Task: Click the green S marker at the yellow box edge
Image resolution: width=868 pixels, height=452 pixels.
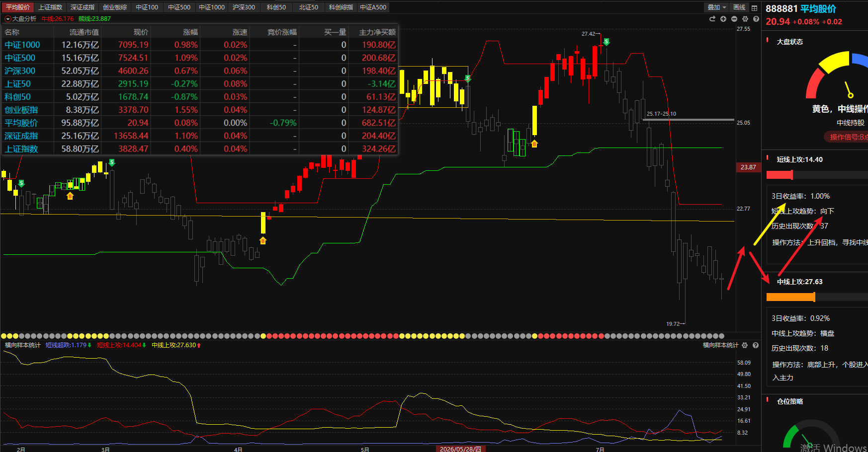Action: (x=467, y=78)
